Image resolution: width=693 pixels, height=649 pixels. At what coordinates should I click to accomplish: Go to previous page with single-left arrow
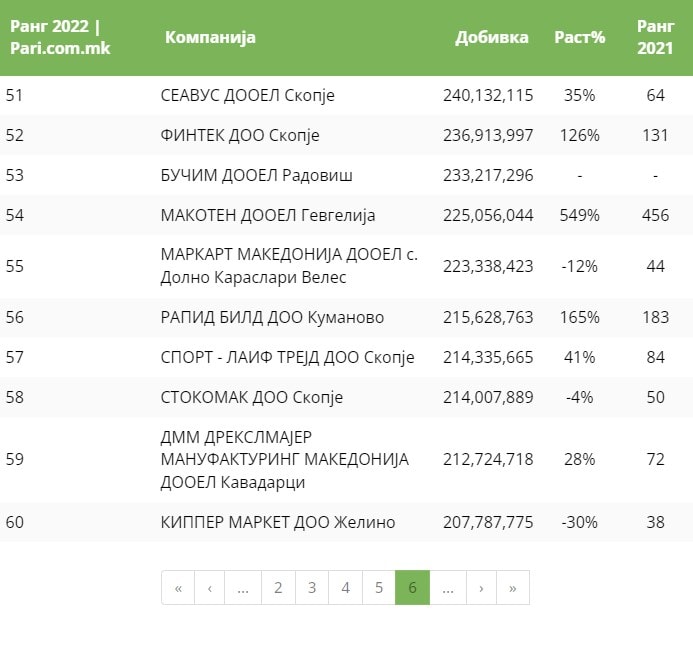[x=209, y=588]
